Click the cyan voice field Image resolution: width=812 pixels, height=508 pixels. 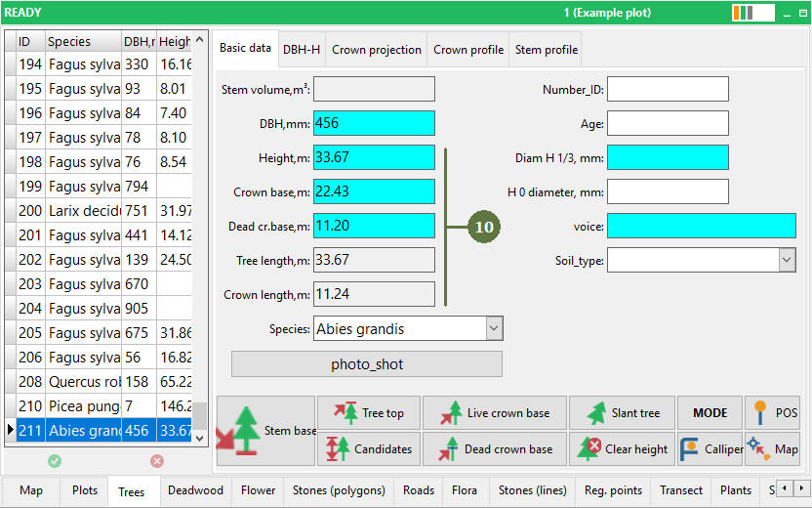tap(701, 226)
